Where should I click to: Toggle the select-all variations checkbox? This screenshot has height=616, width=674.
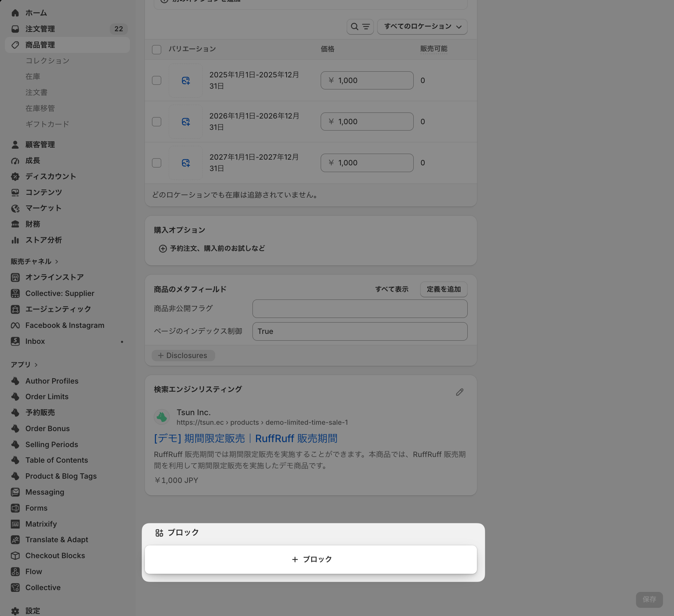(x=157, y=49)
